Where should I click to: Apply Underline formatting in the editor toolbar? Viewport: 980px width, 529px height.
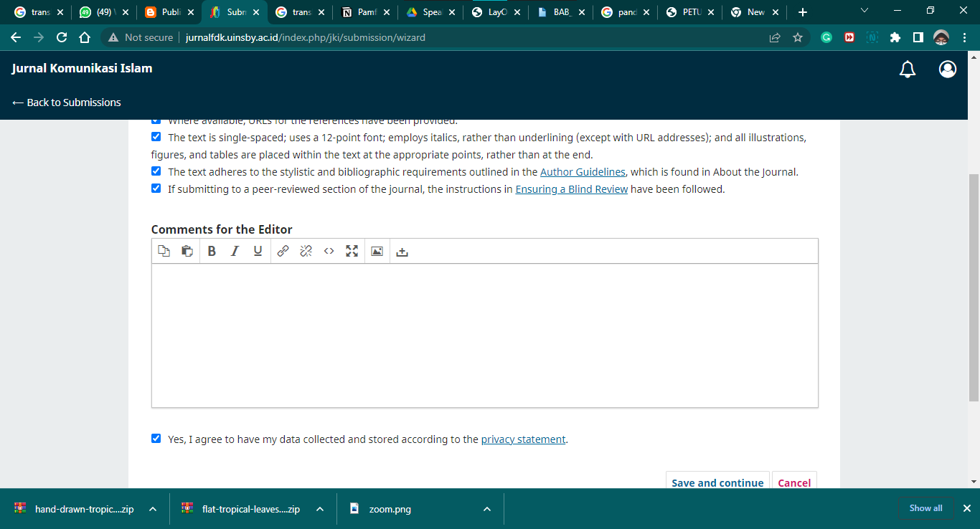258,251
